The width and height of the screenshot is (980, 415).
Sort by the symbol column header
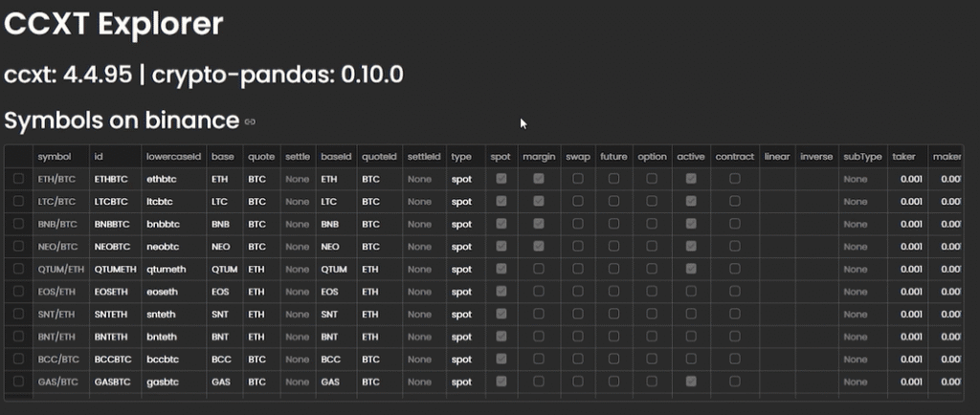pos(55,157)
